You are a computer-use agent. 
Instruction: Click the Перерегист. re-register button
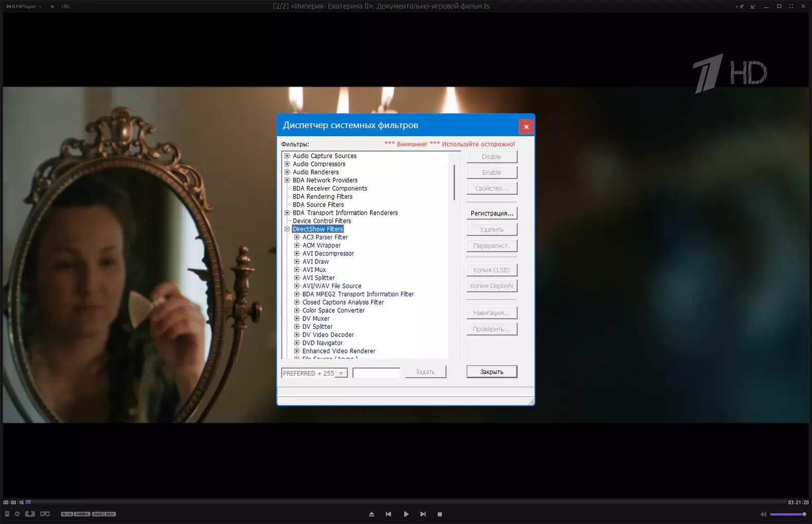tap(492, 246)
